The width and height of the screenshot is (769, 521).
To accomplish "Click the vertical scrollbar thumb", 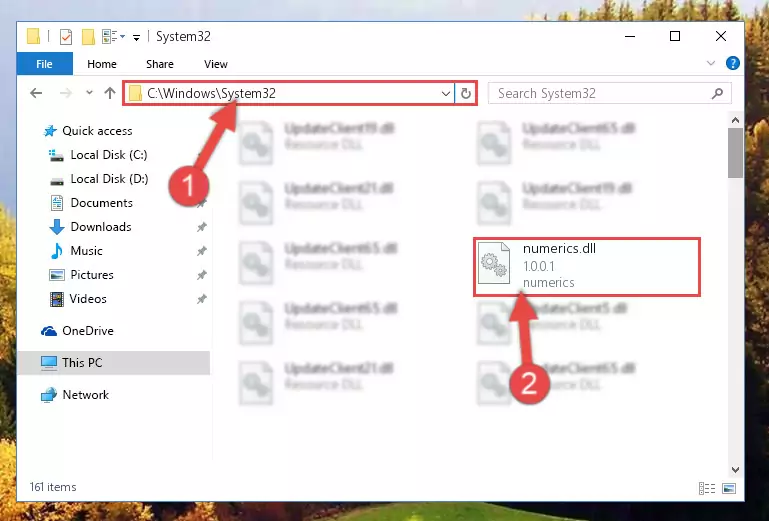I will (x=735, y=153).
